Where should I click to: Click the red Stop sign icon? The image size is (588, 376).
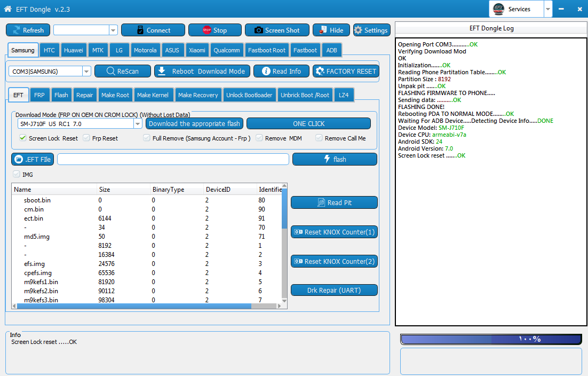[206, 30]
